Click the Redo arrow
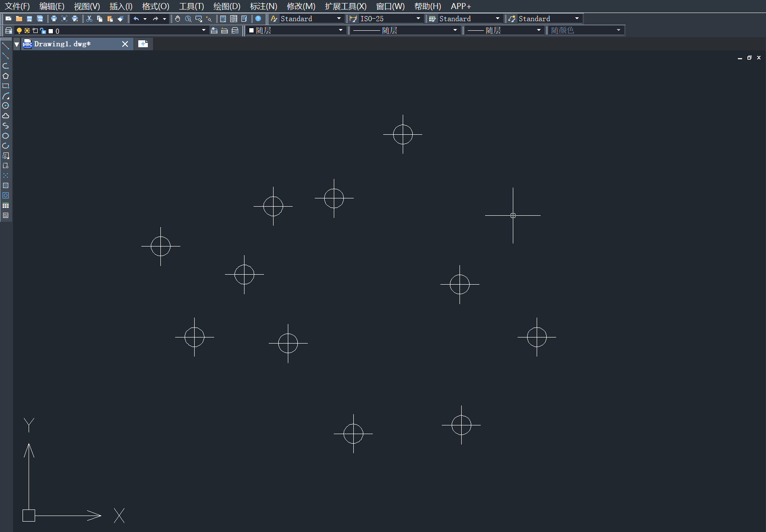The width and height of the screenshot is (766, 532). coord(155,19)
